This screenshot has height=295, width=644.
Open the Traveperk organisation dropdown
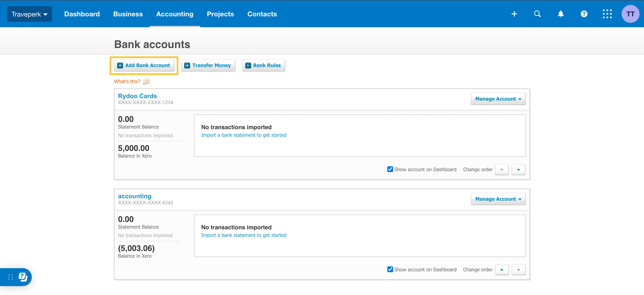pyautogui.click(x=30, y=14)
